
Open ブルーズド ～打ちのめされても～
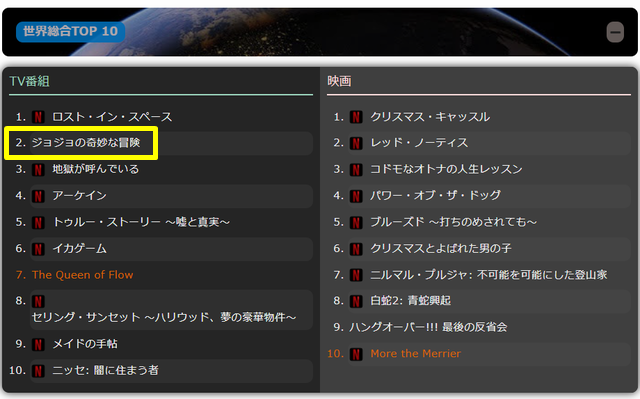453,222
